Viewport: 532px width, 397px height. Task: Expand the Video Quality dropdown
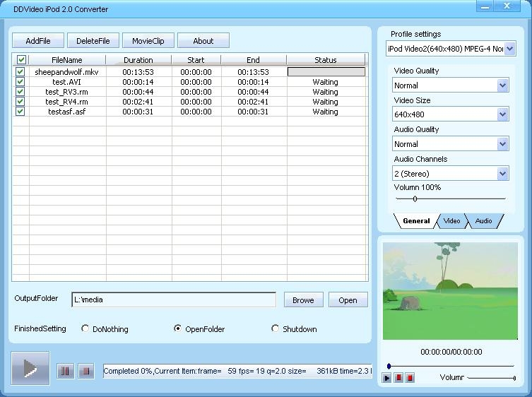pyautogui.click(x=502, y=85)
